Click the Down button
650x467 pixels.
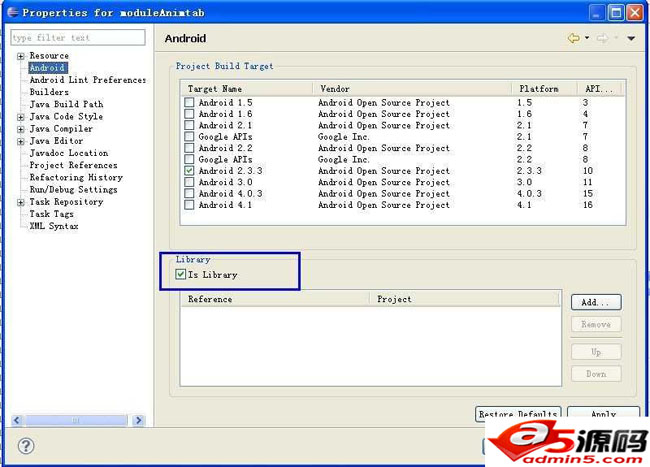(x=596, y=374)
